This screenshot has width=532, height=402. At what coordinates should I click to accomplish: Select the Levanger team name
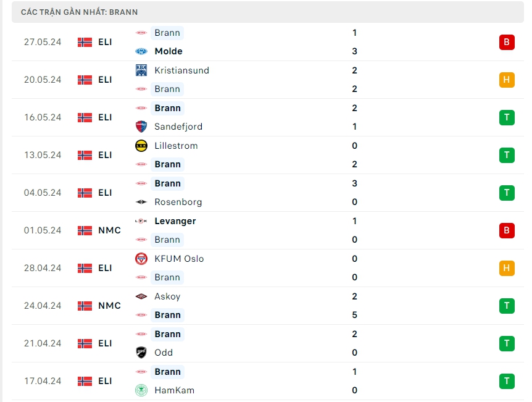pyautogui.click(x=175, y=221)
